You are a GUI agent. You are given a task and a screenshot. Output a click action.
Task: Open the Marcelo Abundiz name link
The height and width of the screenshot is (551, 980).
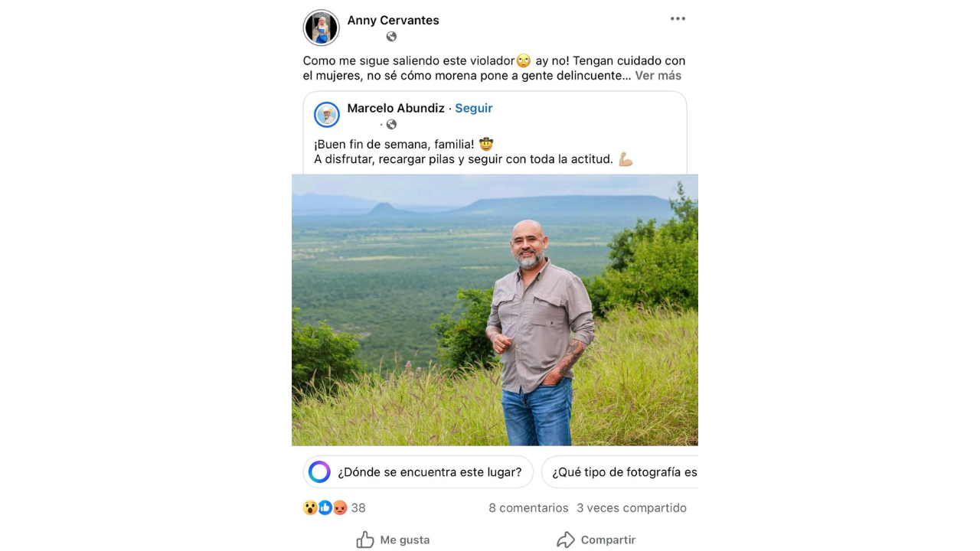pyautogui.click(x=396, y=109)
